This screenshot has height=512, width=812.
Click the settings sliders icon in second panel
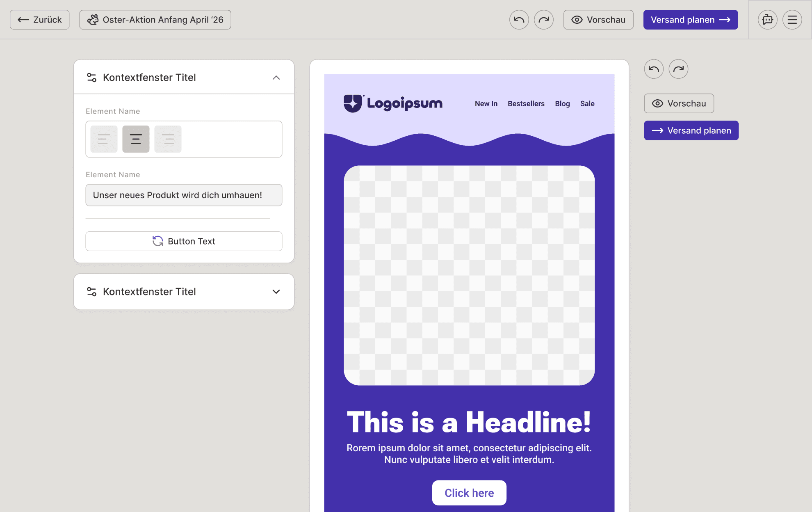pos(91,292)
